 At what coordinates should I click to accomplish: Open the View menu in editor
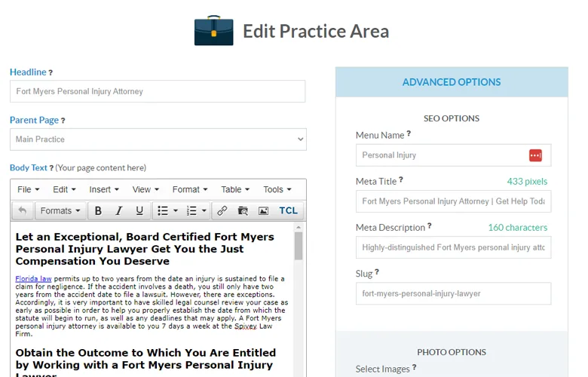click(145, 189)
